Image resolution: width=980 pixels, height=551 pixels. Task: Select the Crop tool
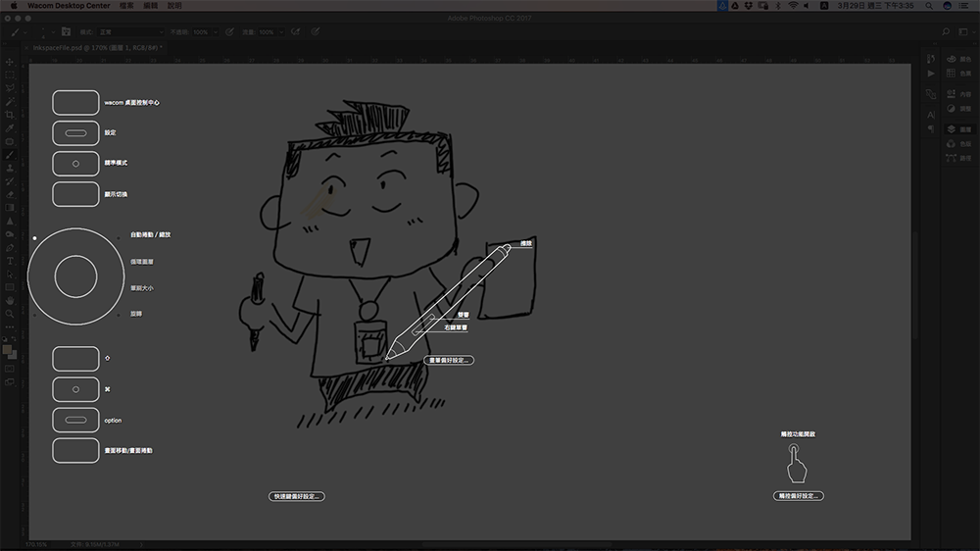pyautogui.click(x=10, y=115)
